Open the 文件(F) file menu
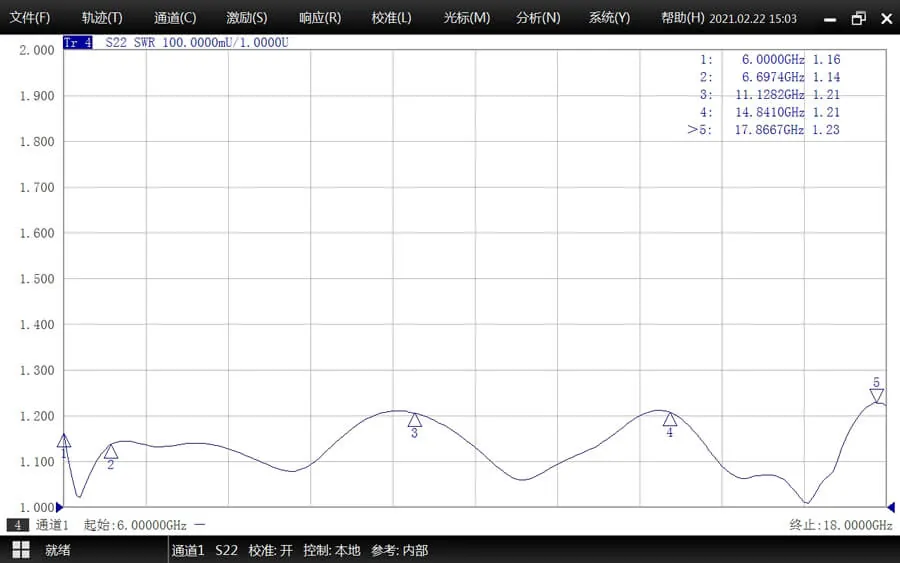 (30, 18)
